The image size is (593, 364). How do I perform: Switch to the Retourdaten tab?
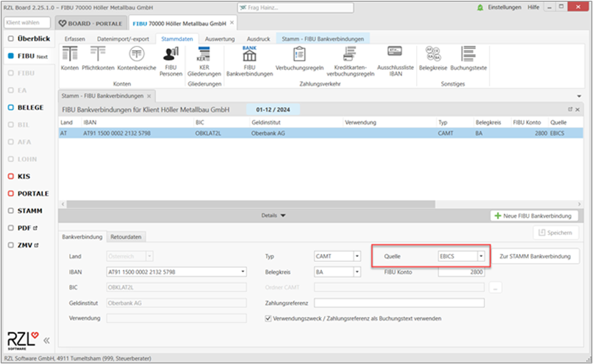pyautogui.click(x=125, y=237)
